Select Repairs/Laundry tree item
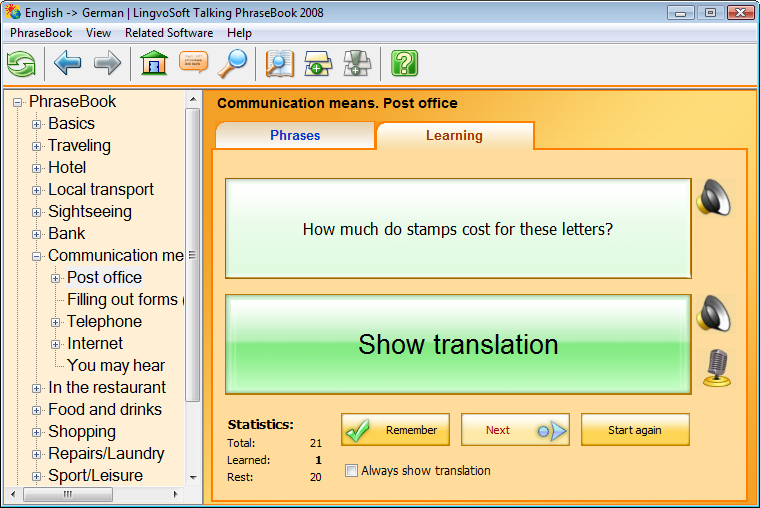The height and width of the screenshot is (508, 760). point(106,454)
